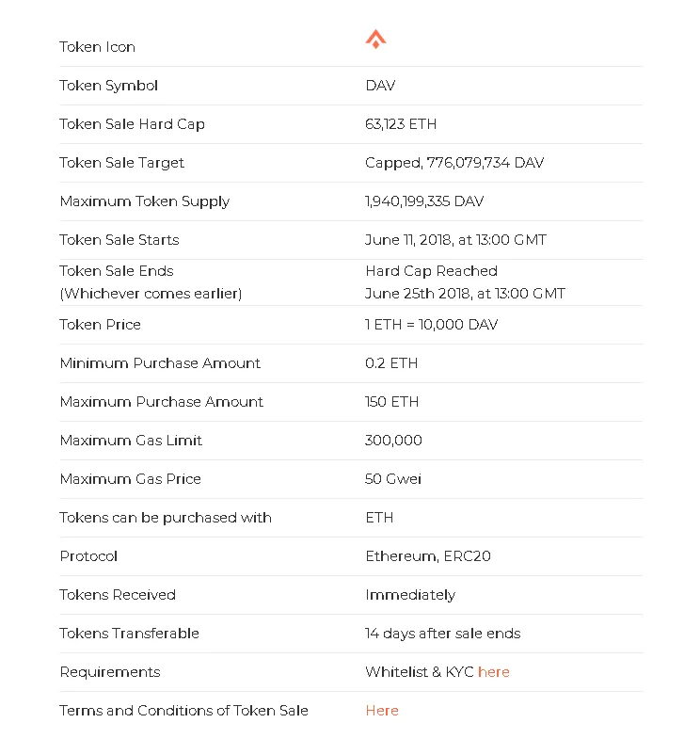Select the DAV token symbol text
This screenshot has height=755, width=700.
[x=380, y=86]
